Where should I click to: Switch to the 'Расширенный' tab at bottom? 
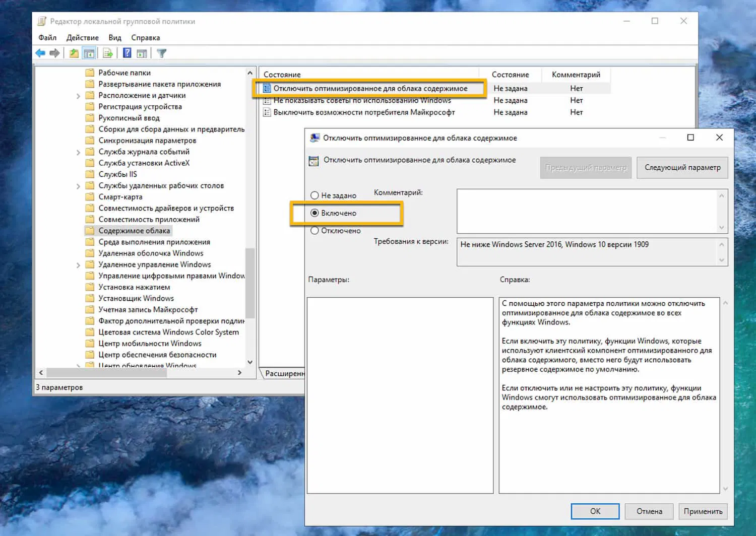tap(283, 373)
